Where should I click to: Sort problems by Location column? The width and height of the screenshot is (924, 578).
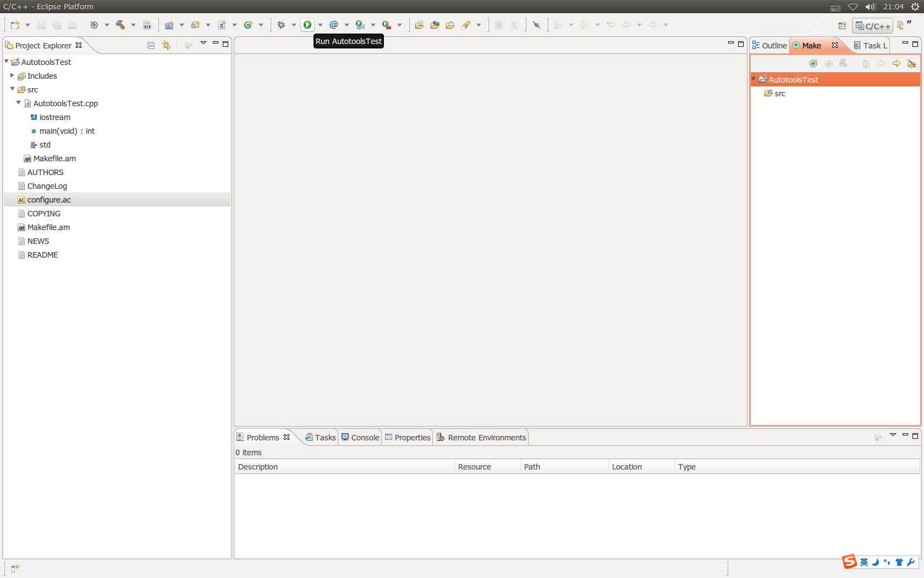pos(642,467)
